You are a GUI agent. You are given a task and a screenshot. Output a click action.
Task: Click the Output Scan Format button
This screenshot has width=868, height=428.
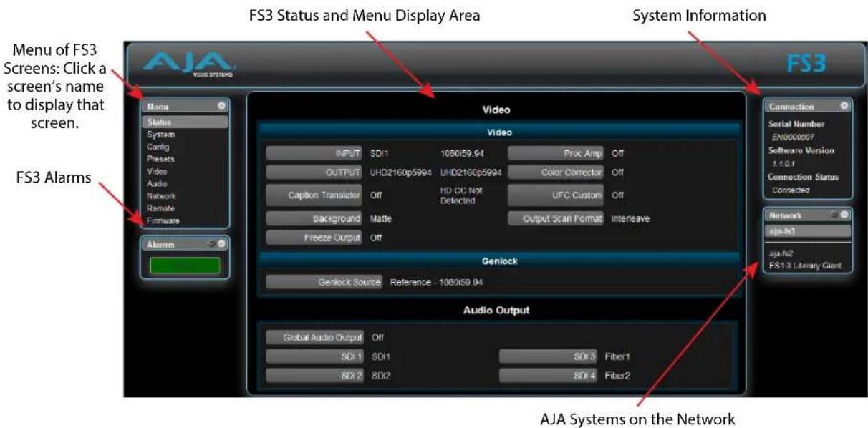click(x=556, y=218)
